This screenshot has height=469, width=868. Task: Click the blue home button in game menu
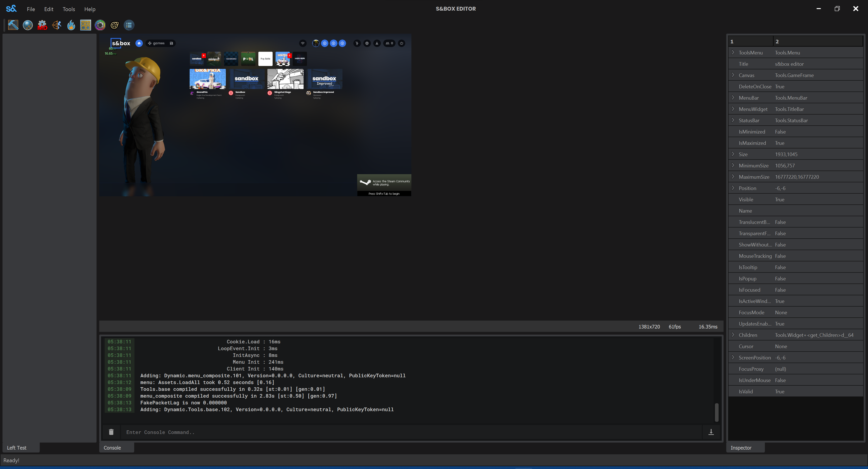139,43
